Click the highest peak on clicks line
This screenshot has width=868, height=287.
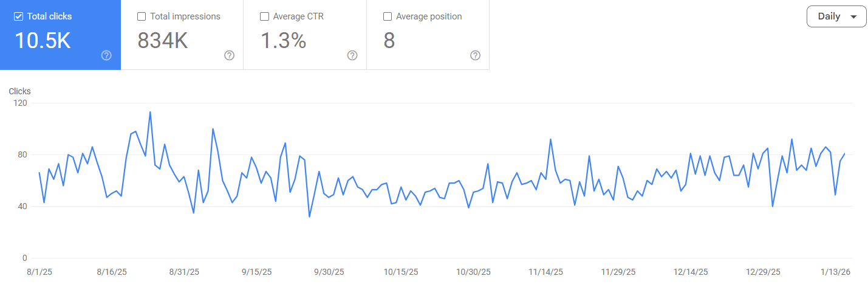tap(150, 112)
